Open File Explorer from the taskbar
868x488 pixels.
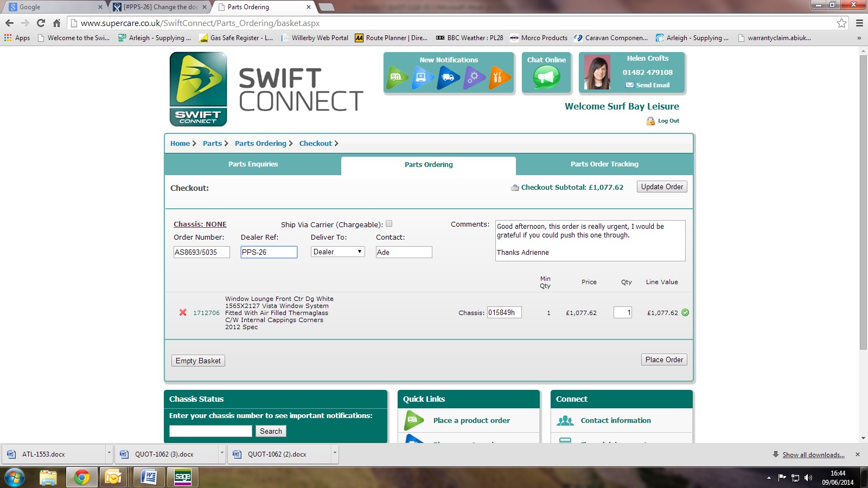pos(48,478)
